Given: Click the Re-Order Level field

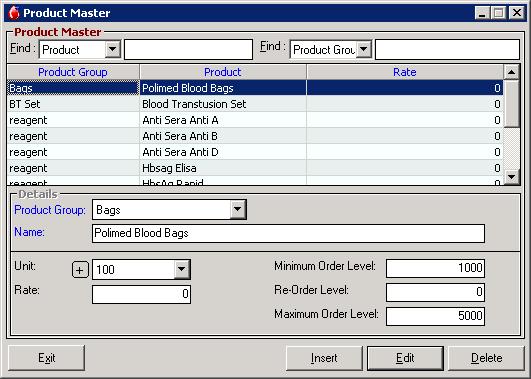Looking at the screenshot, I should point(435,292).
